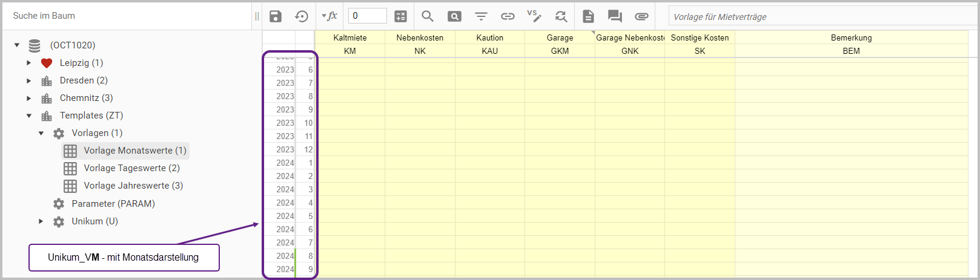The image size is (980, 280).
Task: Expand the Leipzig (1) tree node
Action: (x=29, y=63)
